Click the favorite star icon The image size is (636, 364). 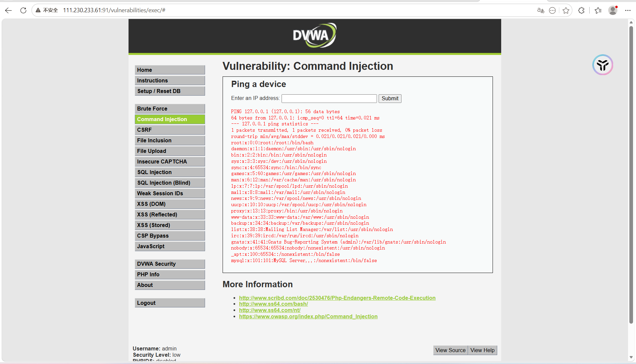tap(566, 11)
